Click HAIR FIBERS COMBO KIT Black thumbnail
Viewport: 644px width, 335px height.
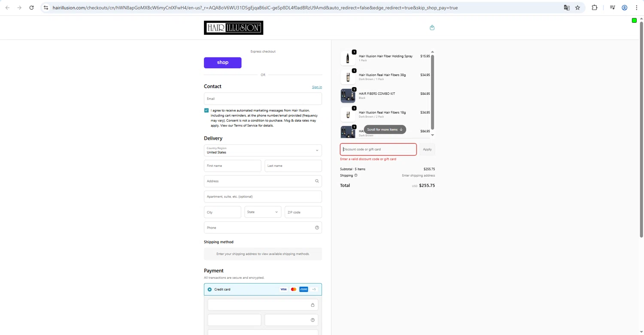(x=348, y=96)
